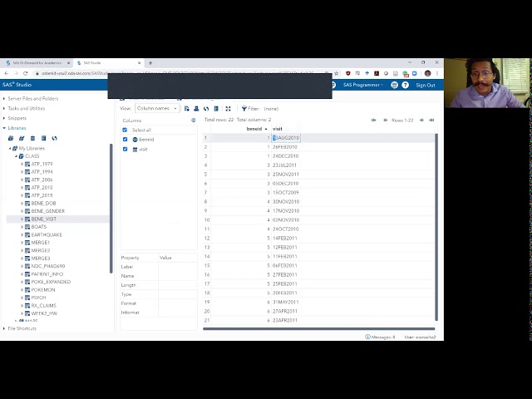
Task: Click the visit column header
Action: click(x=277, y=129)
